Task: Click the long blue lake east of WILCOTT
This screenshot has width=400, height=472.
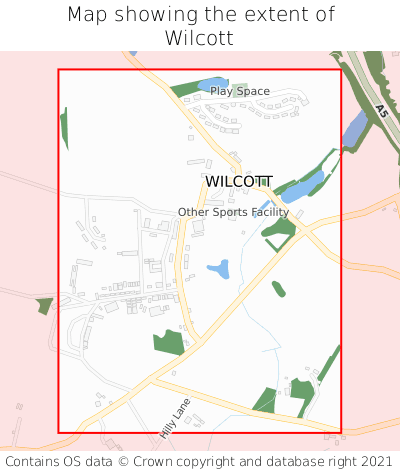Action: (303, 187)
